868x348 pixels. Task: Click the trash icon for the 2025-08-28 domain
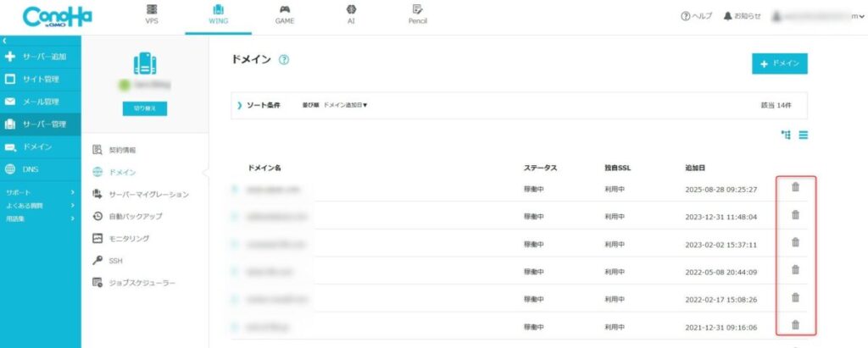795,188
